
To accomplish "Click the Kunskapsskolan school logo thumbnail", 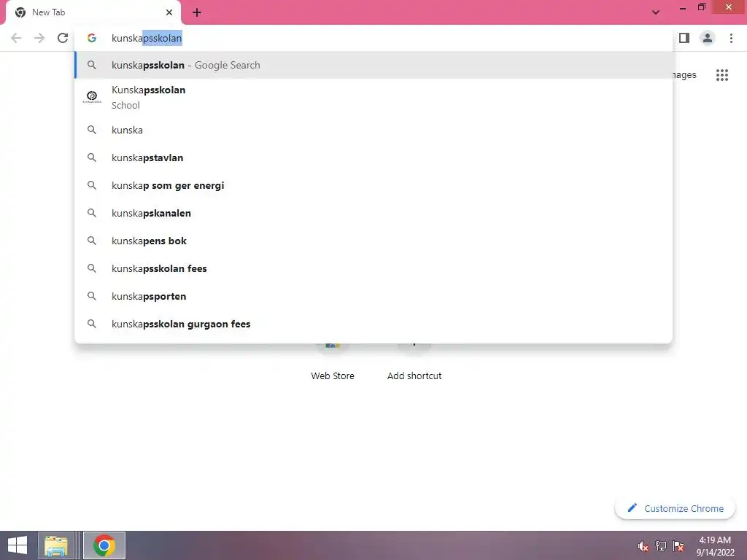I will click(92, 97).
